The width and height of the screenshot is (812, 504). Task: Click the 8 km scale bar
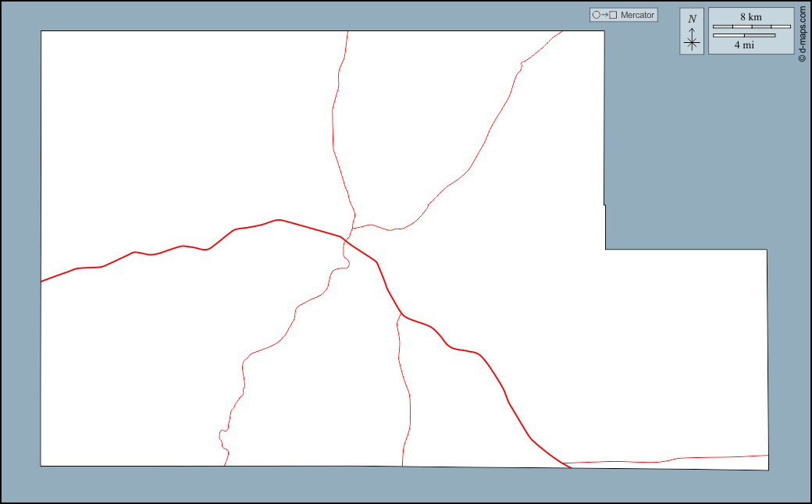(x=751, y=27)
